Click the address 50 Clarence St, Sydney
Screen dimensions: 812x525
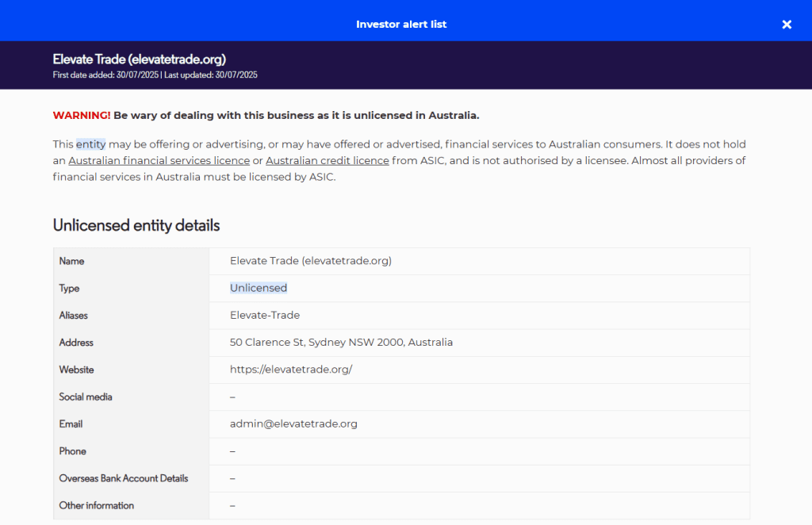point(341,343)
